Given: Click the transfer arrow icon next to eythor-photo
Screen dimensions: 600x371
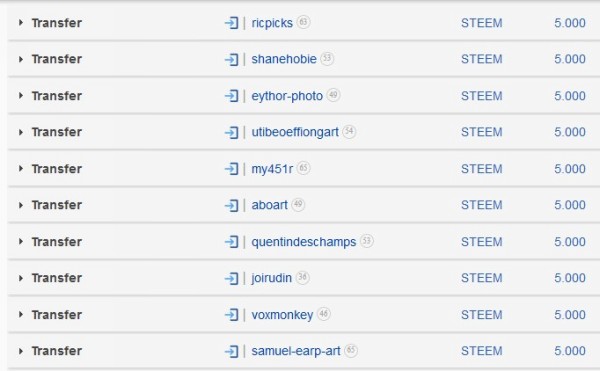Looking at the screenshot, I should 232,96.
